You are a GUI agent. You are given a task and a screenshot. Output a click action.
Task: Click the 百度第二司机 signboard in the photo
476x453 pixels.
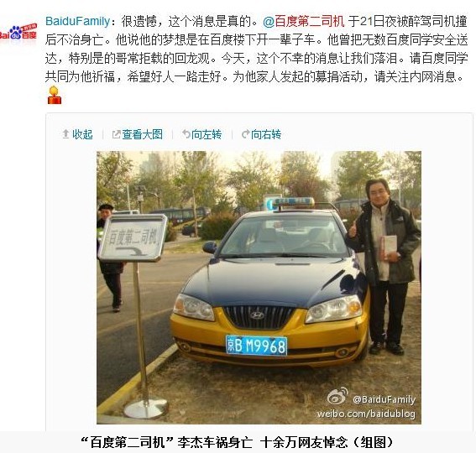click(133, 237)
